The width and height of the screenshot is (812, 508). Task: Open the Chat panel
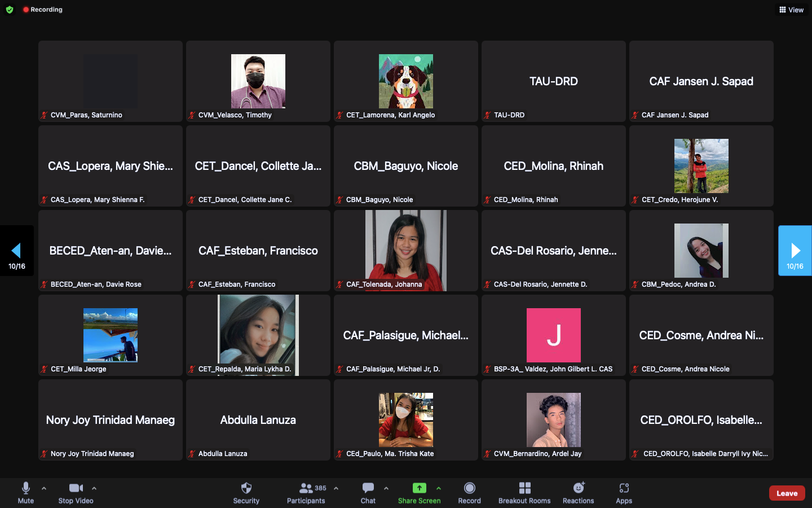click(x=368, y=492)
